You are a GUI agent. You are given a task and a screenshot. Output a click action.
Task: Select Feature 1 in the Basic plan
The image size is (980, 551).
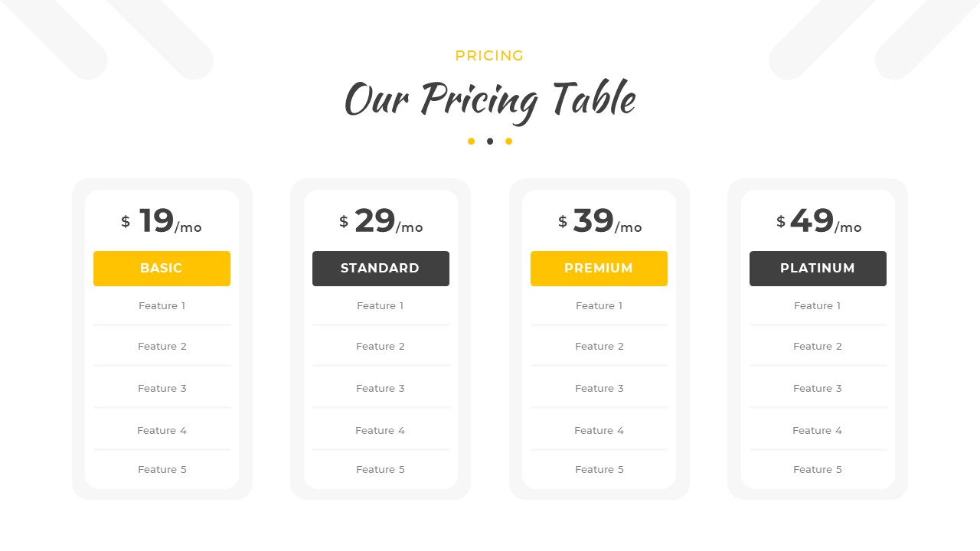[162, 306]
